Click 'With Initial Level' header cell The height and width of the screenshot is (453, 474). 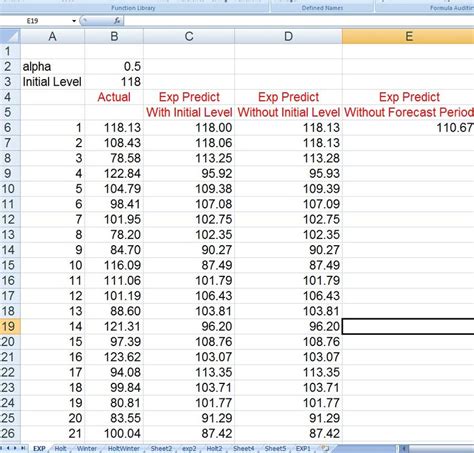[x=189, y=112]
